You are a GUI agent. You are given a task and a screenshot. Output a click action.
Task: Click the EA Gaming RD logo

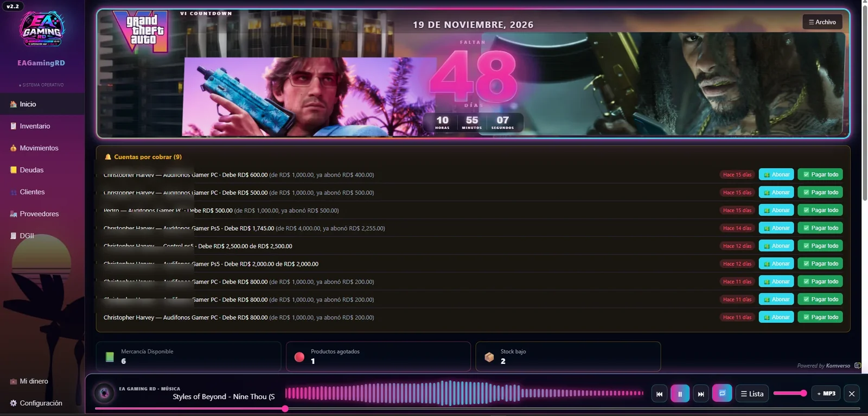42,29
